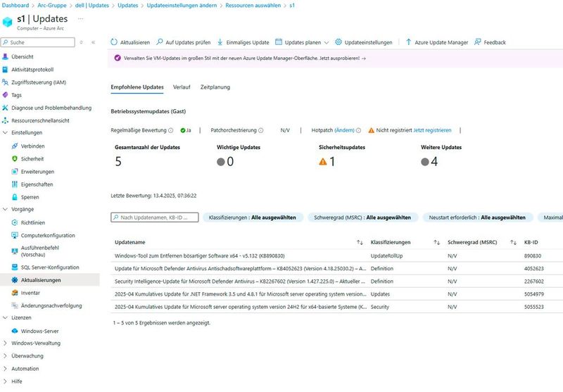Click the Dashboard breadcrumb link
This screenshot has height=392, width=563.
click(x=15, y=6)
